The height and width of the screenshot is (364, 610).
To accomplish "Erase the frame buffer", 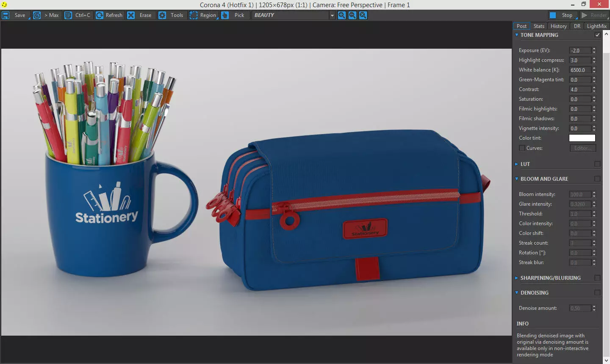I will [x=141, y=15].
